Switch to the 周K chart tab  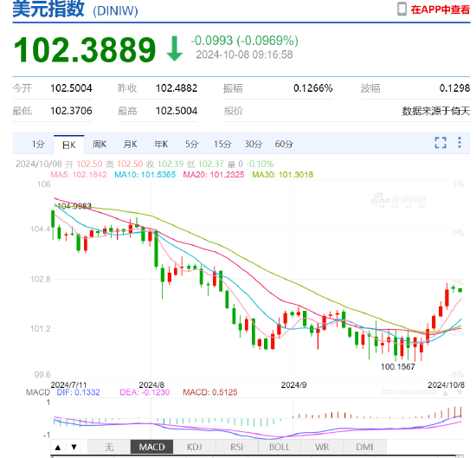[x=100, y=144]
